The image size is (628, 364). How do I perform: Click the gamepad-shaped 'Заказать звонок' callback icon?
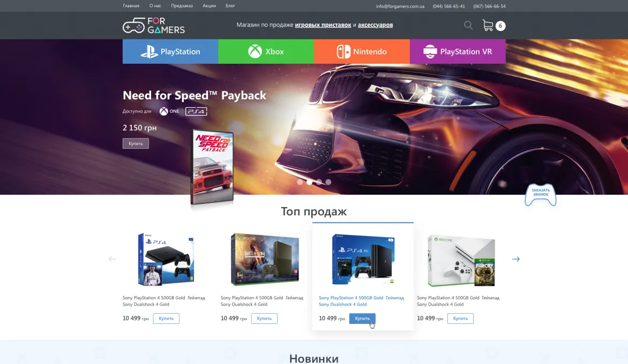coord(541,195)
